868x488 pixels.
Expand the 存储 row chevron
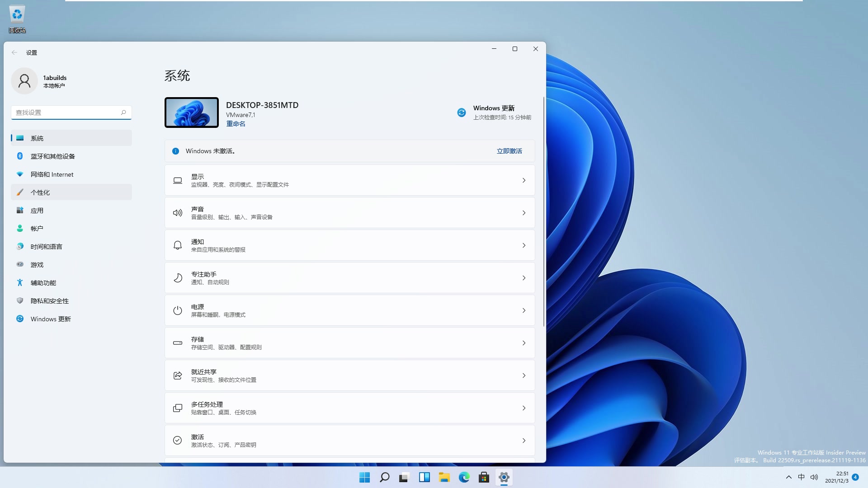[524, 343]
